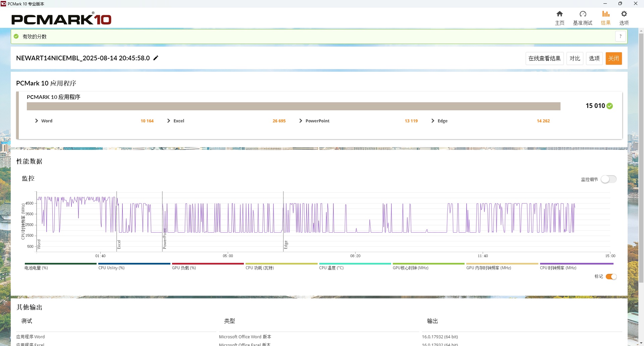Click the Excel marker on the chart
This screenshot has height=346, width=644.
click(x=119, y=244)
